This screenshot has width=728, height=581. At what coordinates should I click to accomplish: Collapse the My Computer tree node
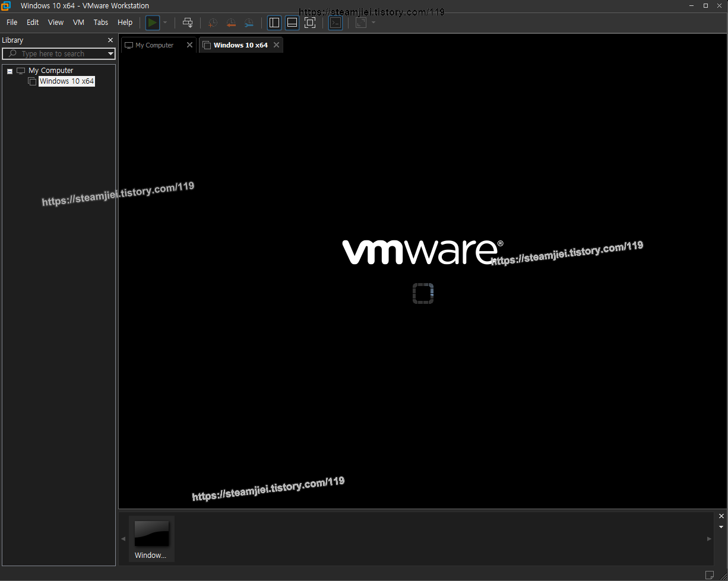pyautogui.click(x=9, y=70)
